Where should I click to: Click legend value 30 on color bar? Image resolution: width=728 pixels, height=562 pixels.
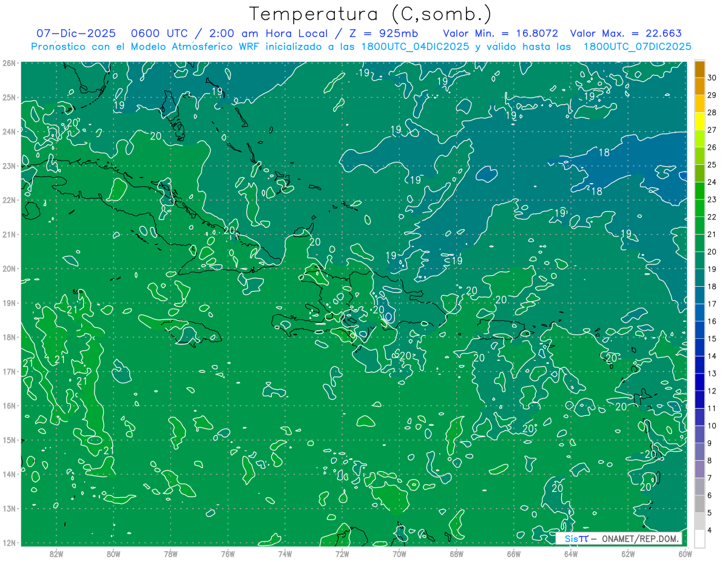pos(712,78)
